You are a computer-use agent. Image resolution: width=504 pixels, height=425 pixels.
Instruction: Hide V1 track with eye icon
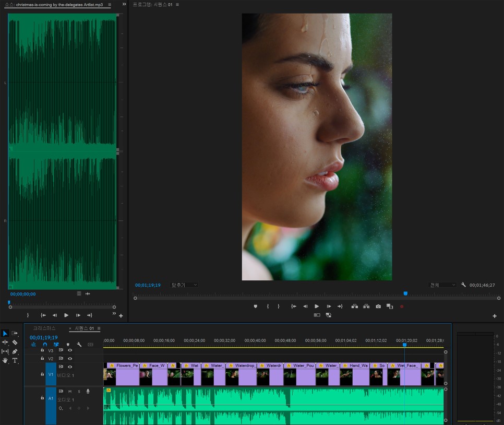70,367
